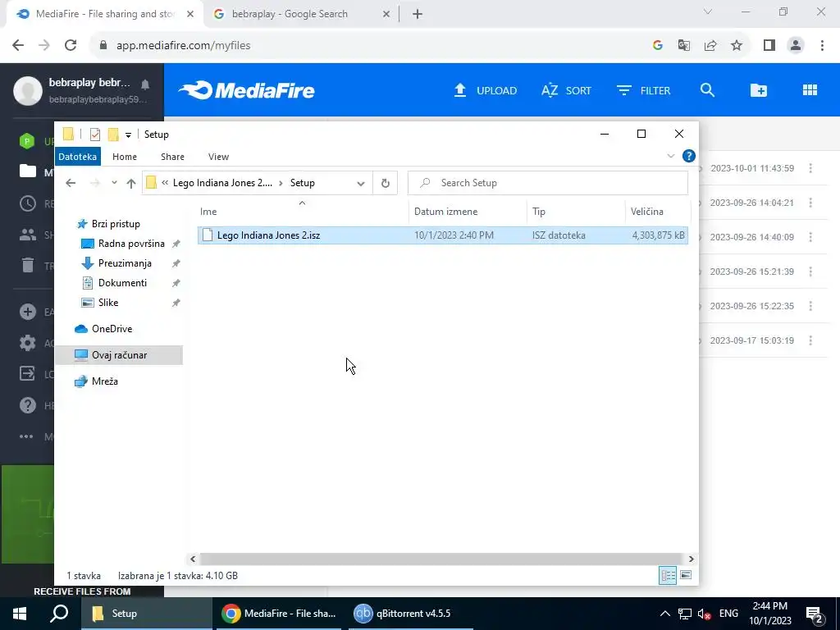Click the Search Setup input field
Viewport: 840px width, 630px height.
click(548, 183)
